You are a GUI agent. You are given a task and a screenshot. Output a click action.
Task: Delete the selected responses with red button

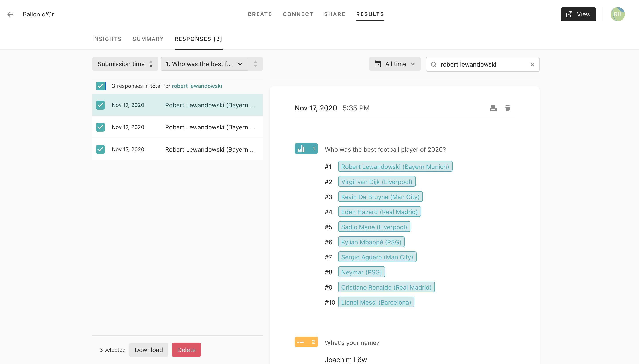(186, 350)
